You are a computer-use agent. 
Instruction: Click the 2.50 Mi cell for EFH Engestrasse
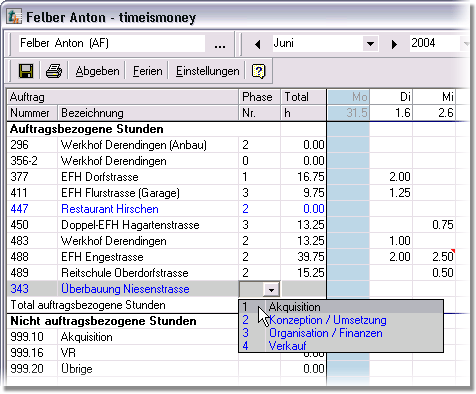coord(434,257)
